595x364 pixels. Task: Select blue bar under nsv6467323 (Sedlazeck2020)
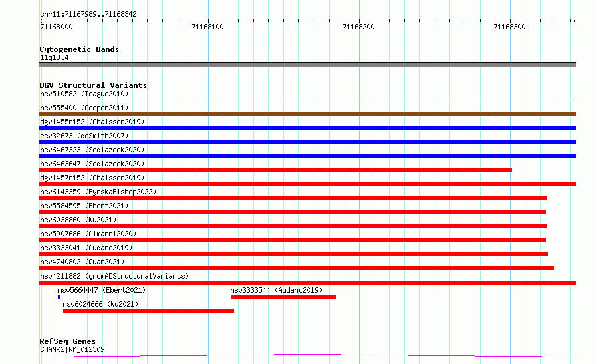308,156
